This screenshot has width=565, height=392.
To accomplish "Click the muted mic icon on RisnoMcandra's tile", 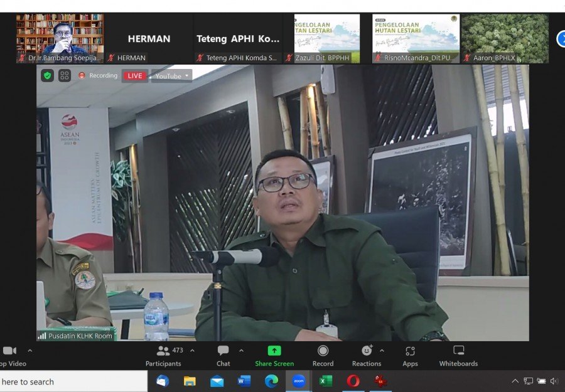I will [x=378, y=58].
